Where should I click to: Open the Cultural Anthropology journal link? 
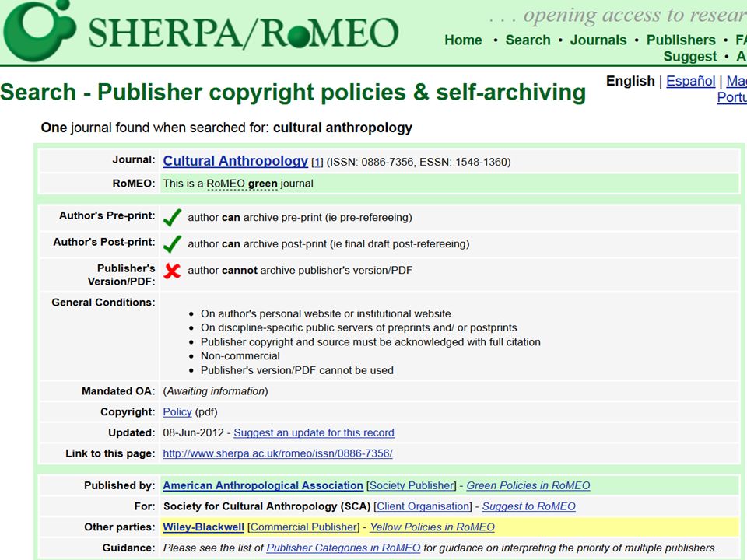point(235,161)
